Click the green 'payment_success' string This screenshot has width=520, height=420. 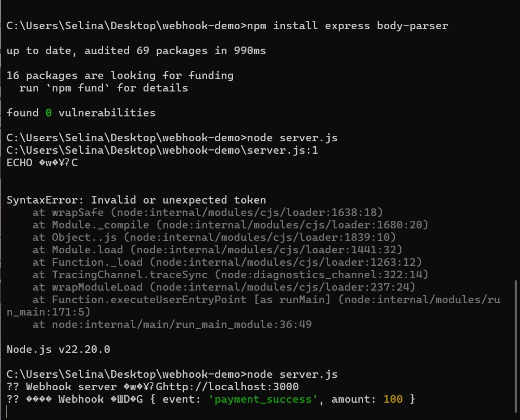tap(263, 399)
